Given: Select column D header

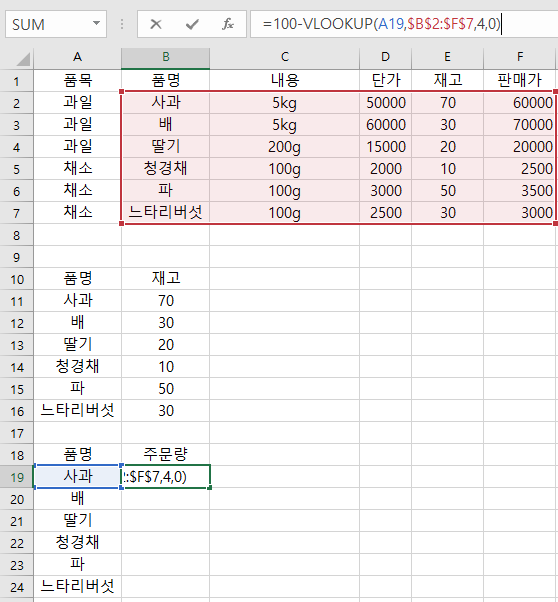Looking at the screenshot, I should (x=385, y=58).
